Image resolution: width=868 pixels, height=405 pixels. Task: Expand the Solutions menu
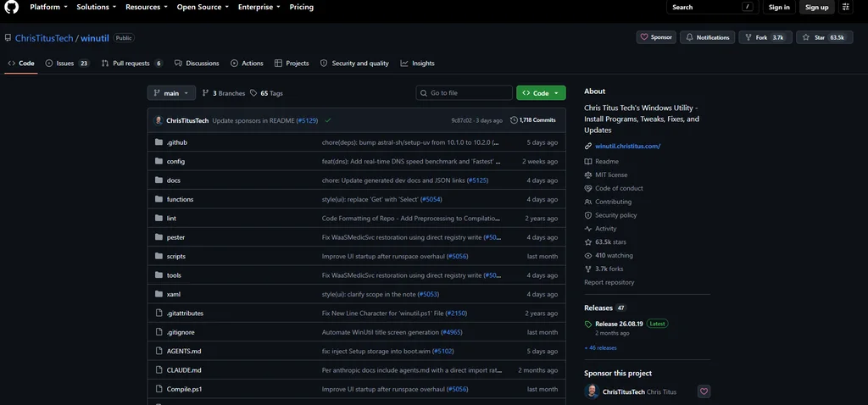97,7
